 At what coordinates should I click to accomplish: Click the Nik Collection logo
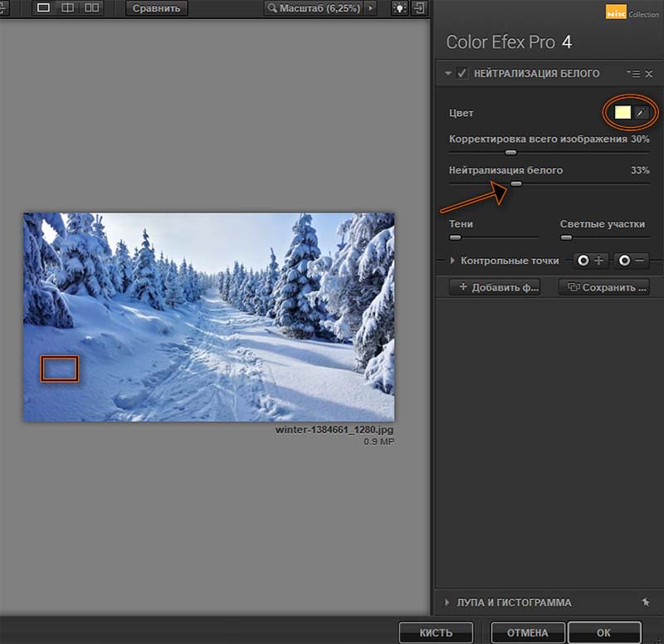point(632,12)
